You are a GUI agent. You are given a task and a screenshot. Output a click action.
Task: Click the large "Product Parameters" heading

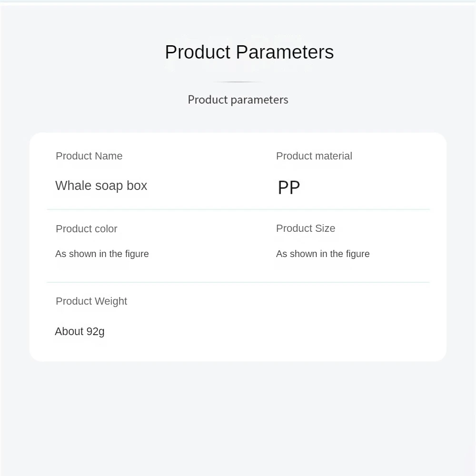(x=249, y=52)
